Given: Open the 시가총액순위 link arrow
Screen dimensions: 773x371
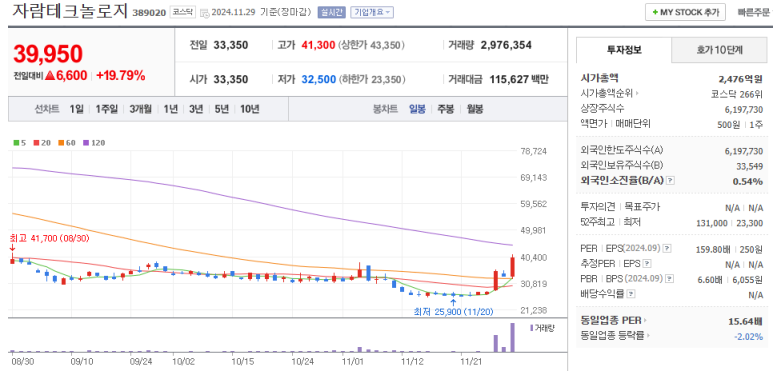Looking at the screenshot, I should tap(637, 93).
